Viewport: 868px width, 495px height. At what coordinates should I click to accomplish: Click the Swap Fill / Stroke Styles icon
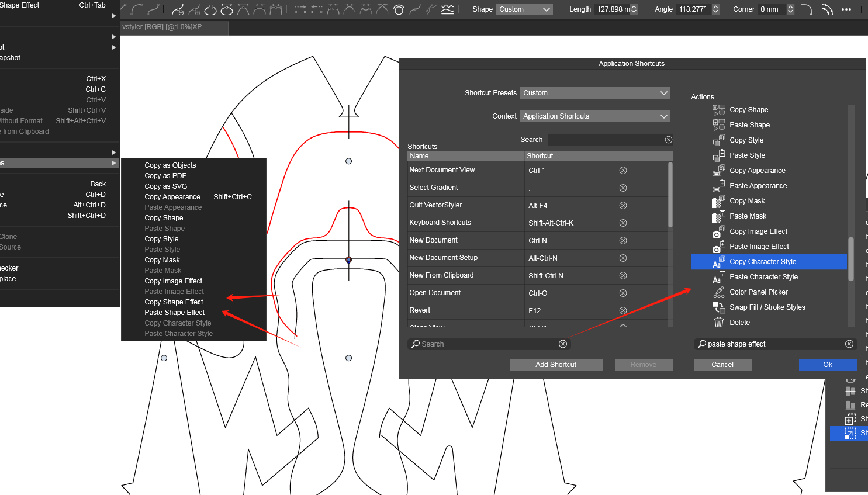pyautogui.click(x=718, y=307)
